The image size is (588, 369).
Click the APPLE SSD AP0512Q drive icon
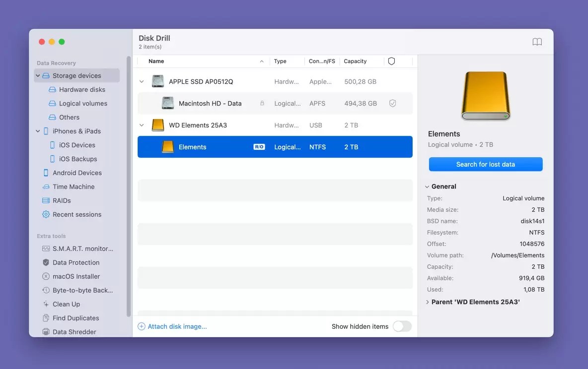158,81
